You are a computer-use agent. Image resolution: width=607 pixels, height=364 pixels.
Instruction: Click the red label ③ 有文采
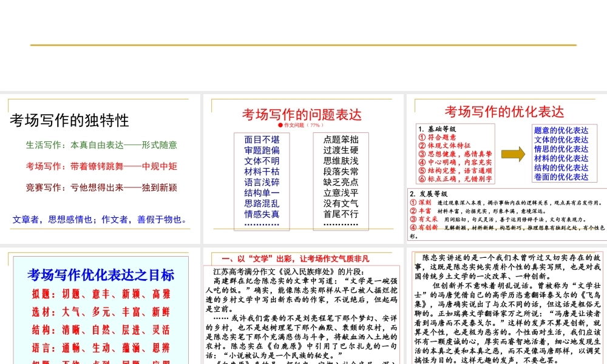pos(424,219)
